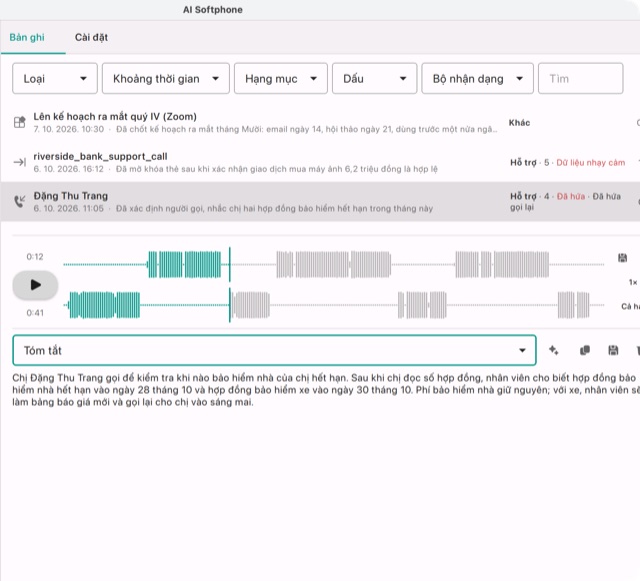Click the Khác category label
Screen dimensions: 640x581
pos(519,122)
